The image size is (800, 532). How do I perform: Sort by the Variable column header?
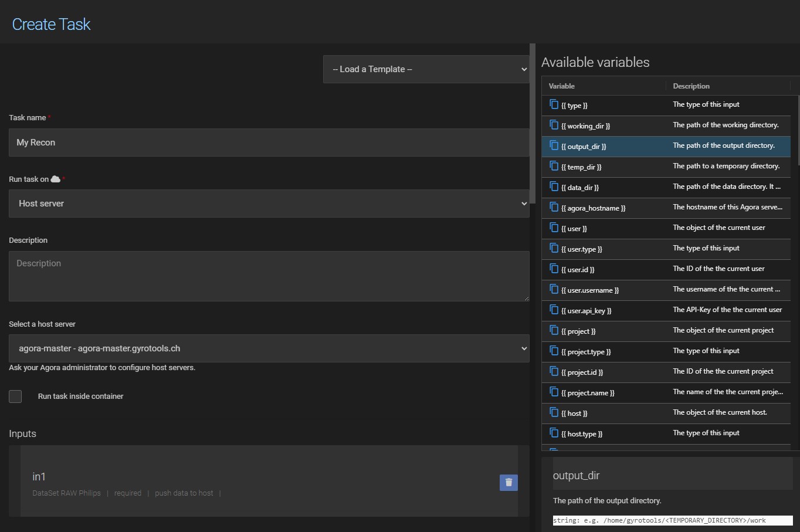(x=562, y=86)
